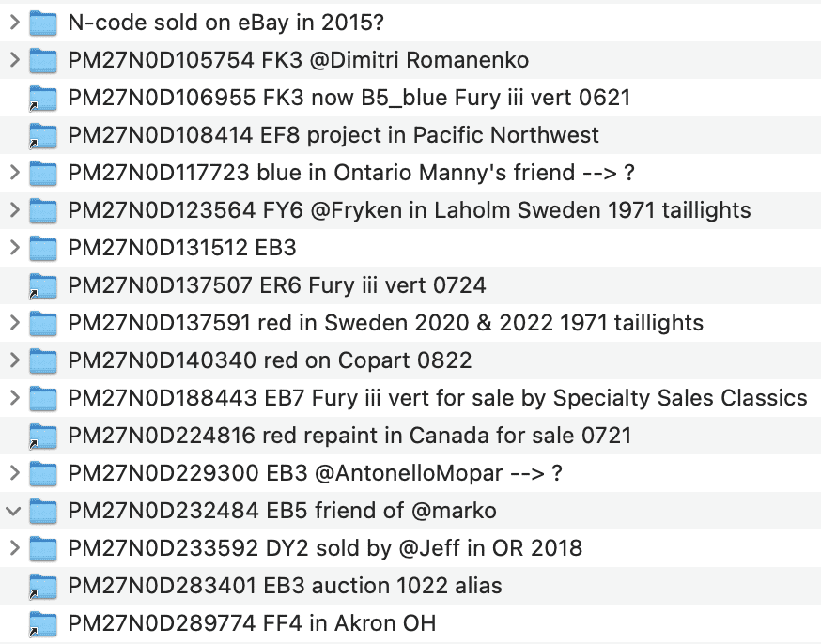Viewport: 821px width, 644px height.
Task: Select PM27N0D188443 EB7 Specialty Sales Classics item
Action: coord(437,398)
